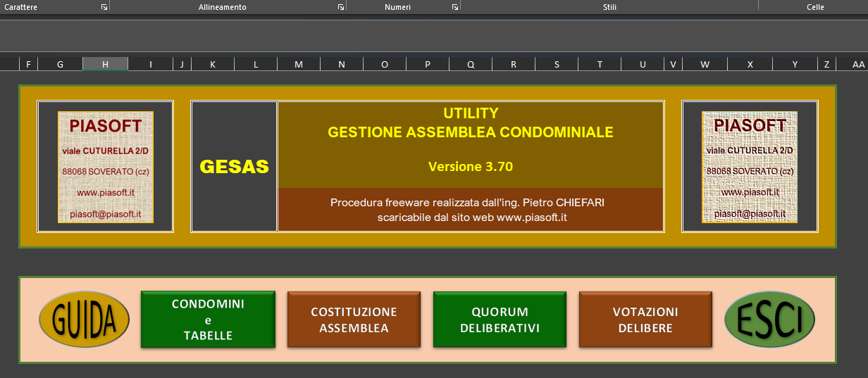The image size is (868, 378).
Task: Click the UTILITY heading text
Action: (x=471, y=113)
